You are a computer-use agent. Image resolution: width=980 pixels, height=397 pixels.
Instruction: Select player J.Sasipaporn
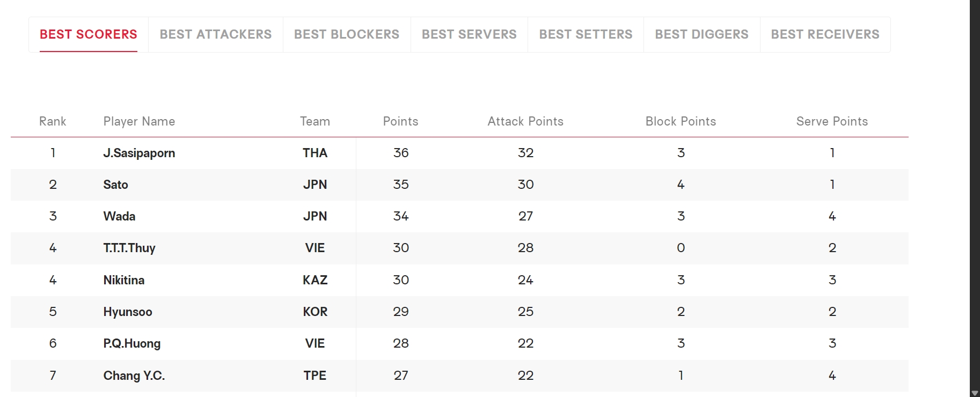pos(139,153)
